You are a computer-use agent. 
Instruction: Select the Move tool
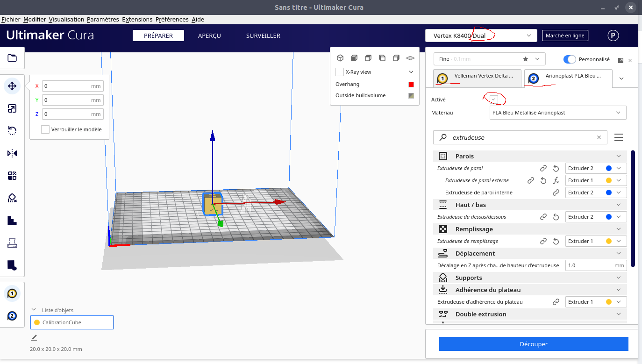[12, 86]
